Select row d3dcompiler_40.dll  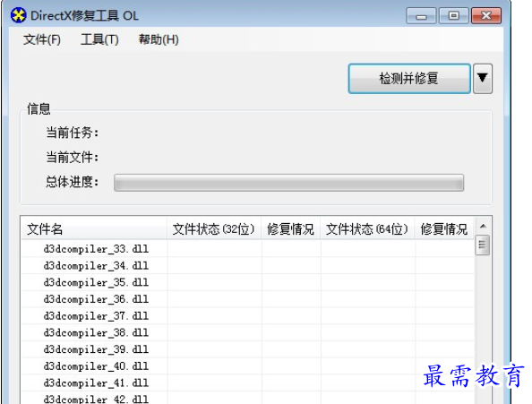tap(248, 366)
